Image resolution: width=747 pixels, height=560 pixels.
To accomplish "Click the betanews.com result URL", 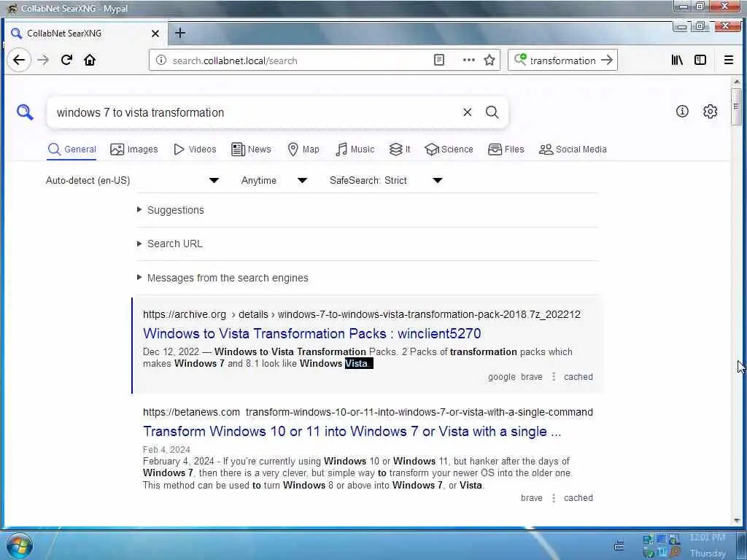I will pyautogui.click(x=368, y=412).
